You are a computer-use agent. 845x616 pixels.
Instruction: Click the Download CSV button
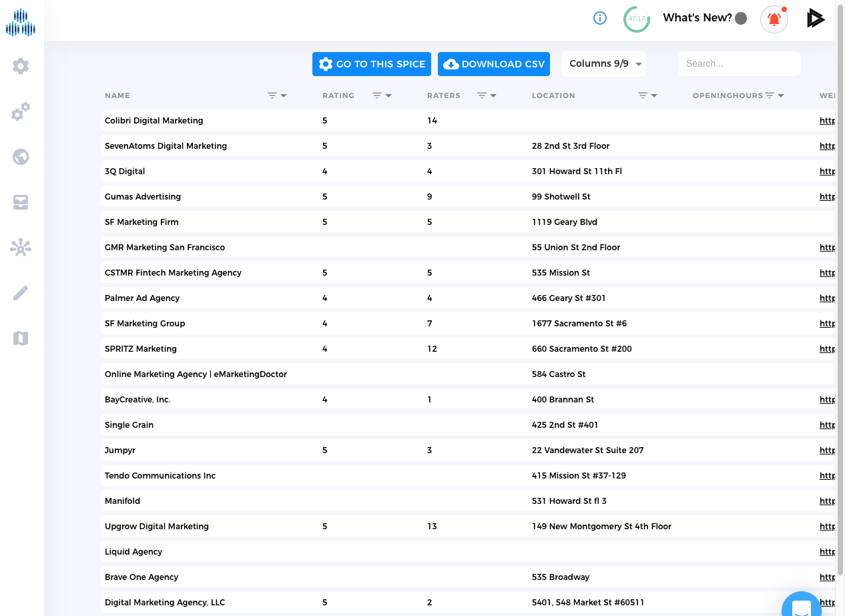coord(494,64)
